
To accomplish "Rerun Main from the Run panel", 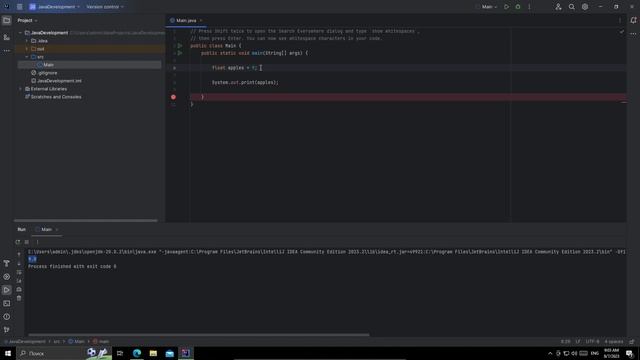I will 18,242.
